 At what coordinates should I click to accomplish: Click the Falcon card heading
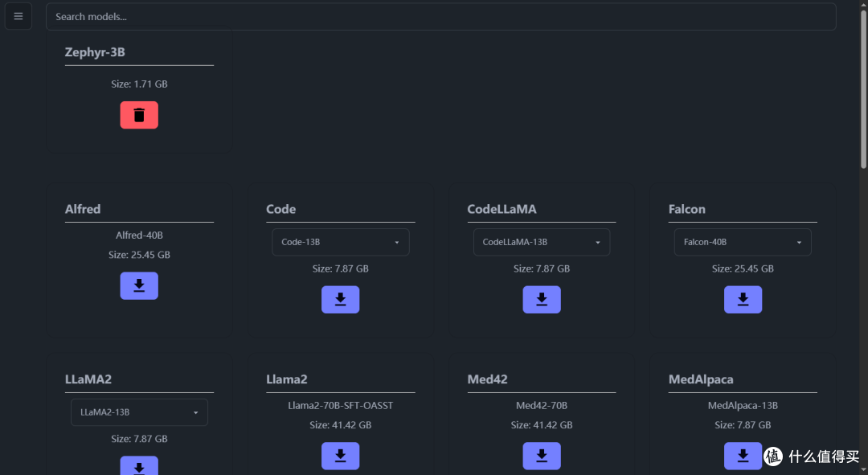687,209
